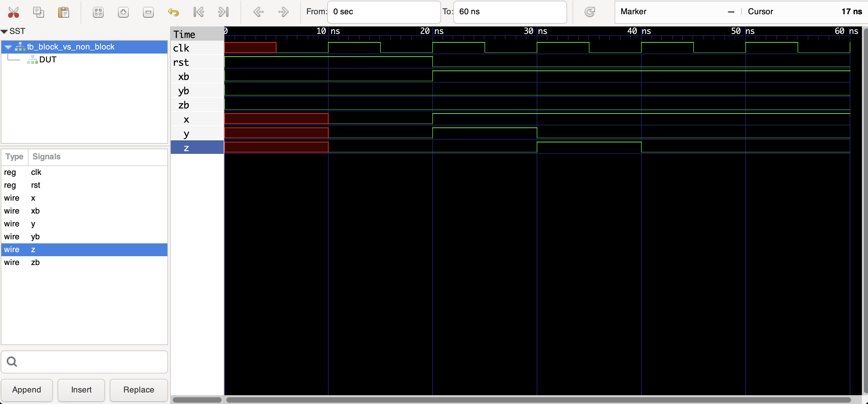This screenshot has height=404, width=868.
Task: Click the horizontal scrollbar under signal names
Action: (x=197, y=400)
